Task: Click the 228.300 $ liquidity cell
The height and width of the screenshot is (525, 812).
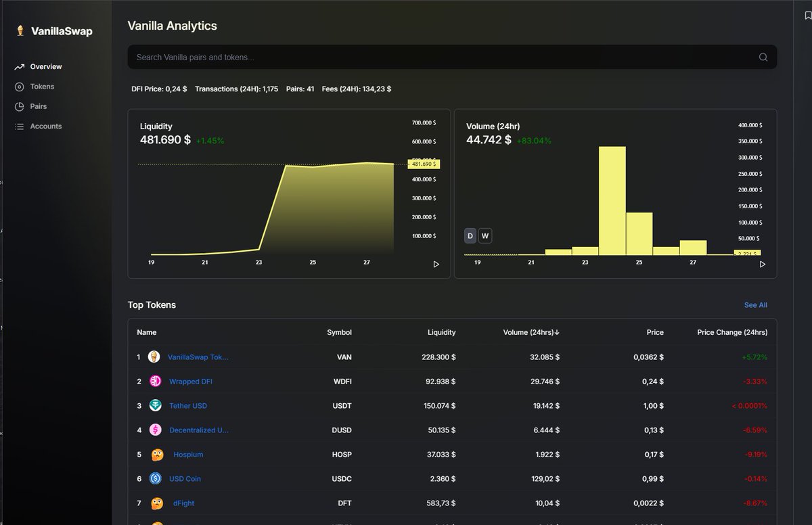Action: pyautogui.click(x=438, y=357)
